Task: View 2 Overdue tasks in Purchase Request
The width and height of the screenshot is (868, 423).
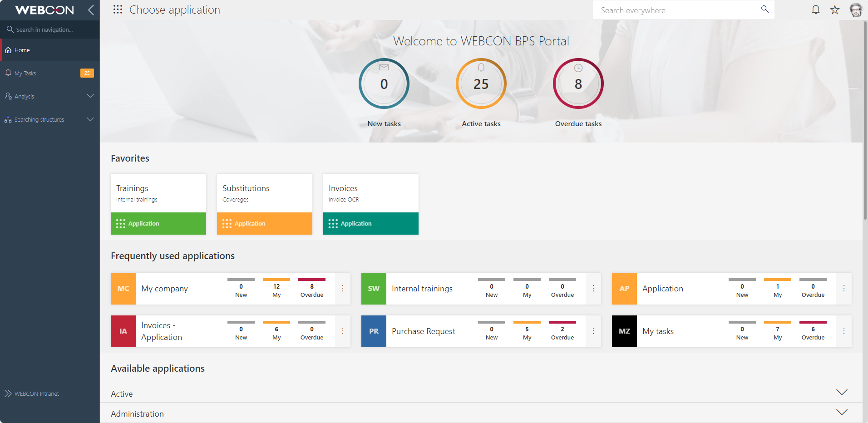Action: [562, 331]
